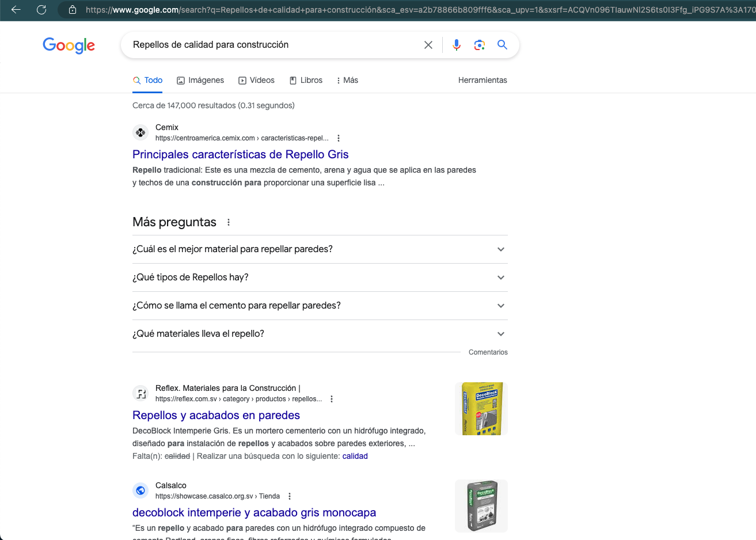The image size is (756, 540).
Task: Open 'Repellos y acabados en paredes' result
Action: point(216,415)
